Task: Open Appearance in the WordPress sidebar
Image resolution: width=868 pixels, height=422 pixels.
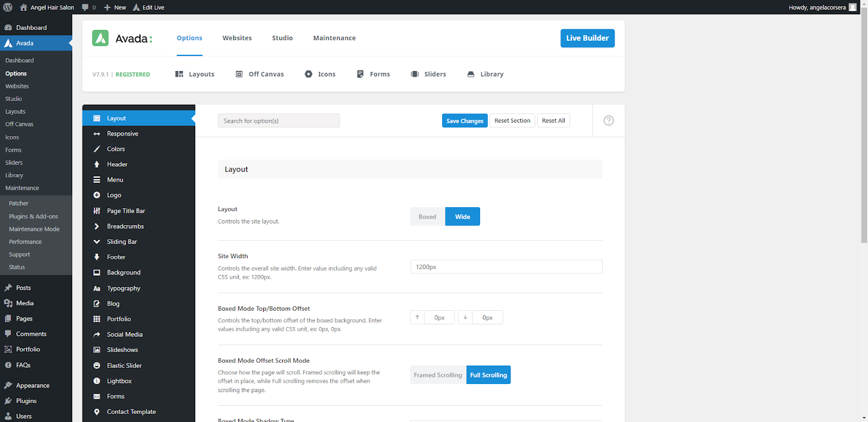Action: (36, 386)
